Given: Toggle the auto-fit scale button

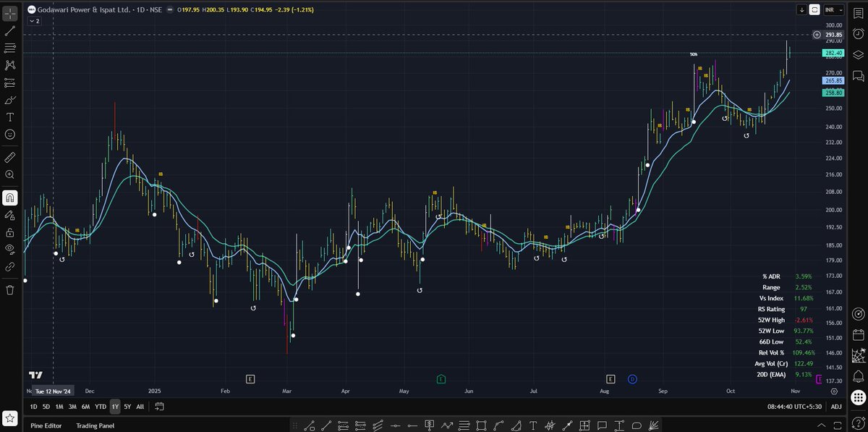Looking at the screenshot, I should [x=814, y=9].
